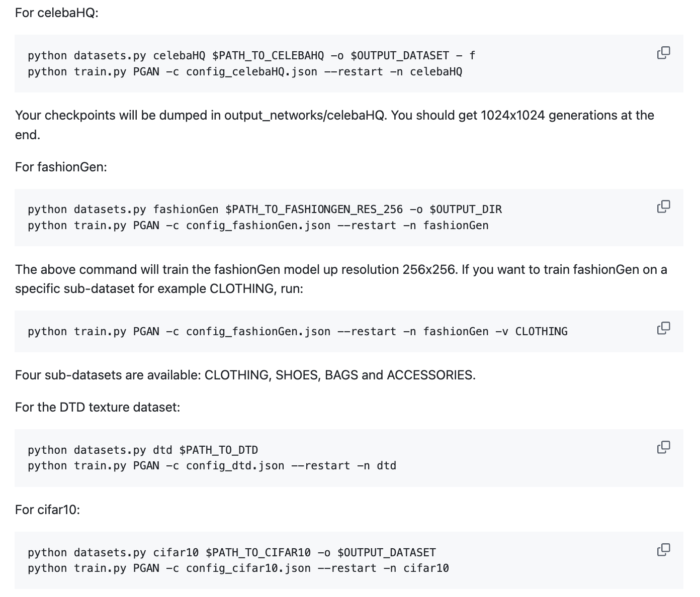This screenshot has width=700, height=597.
Task: Click the 'python datasets.py dtd' command line
Action: pyautogui.click(x=143, y=450)
